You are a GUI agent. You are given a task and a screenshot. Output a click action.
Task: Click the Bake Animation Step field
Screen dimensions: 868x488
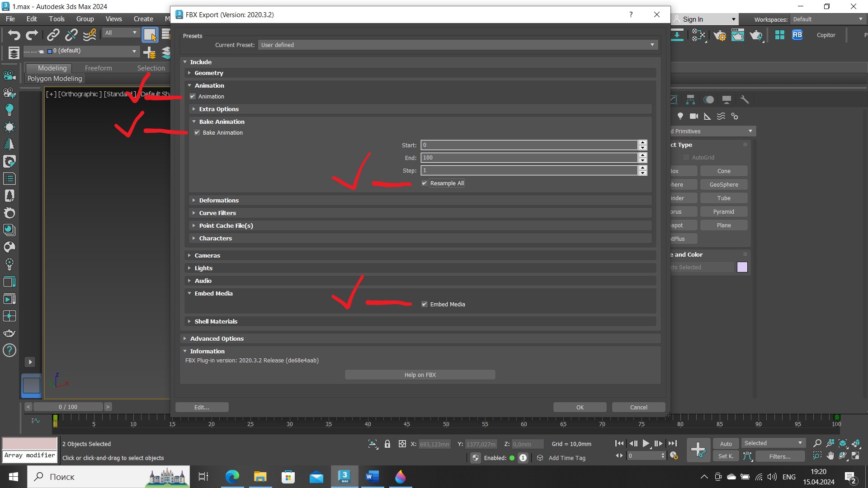[x=529, y=170]
